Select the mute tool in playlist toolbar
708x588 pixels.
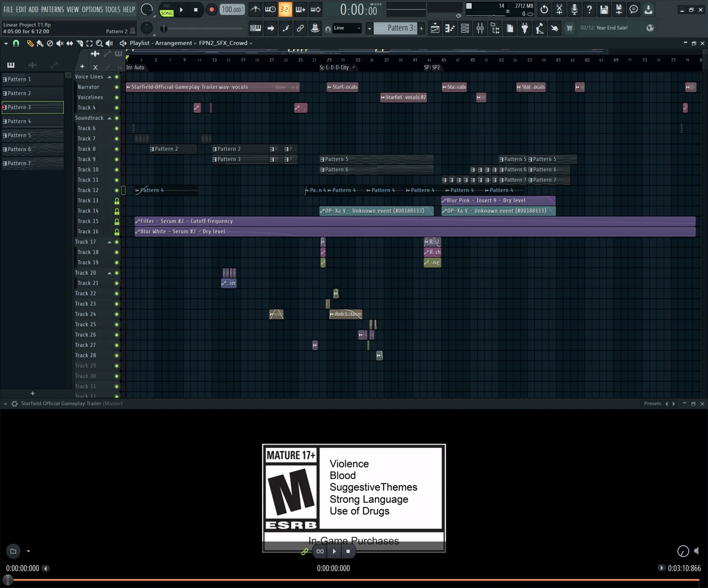[x=60, y=43]
